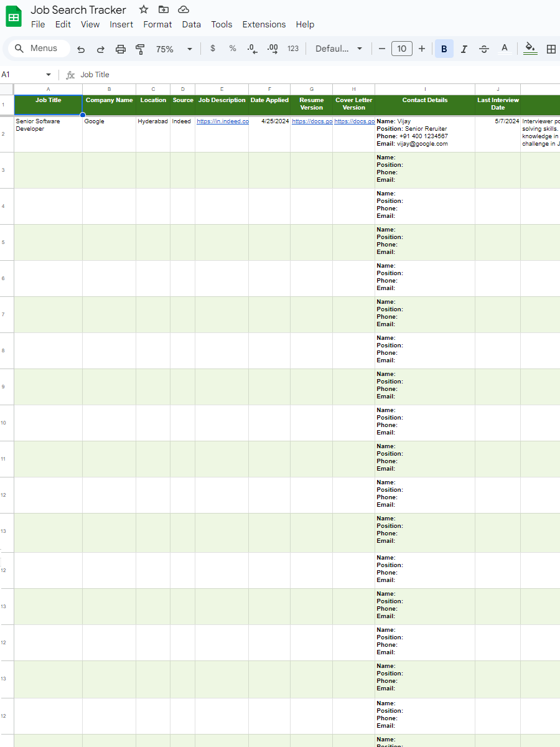Click the font size input field
Viewport: 560px width, 747px height.
pos(402,49)
